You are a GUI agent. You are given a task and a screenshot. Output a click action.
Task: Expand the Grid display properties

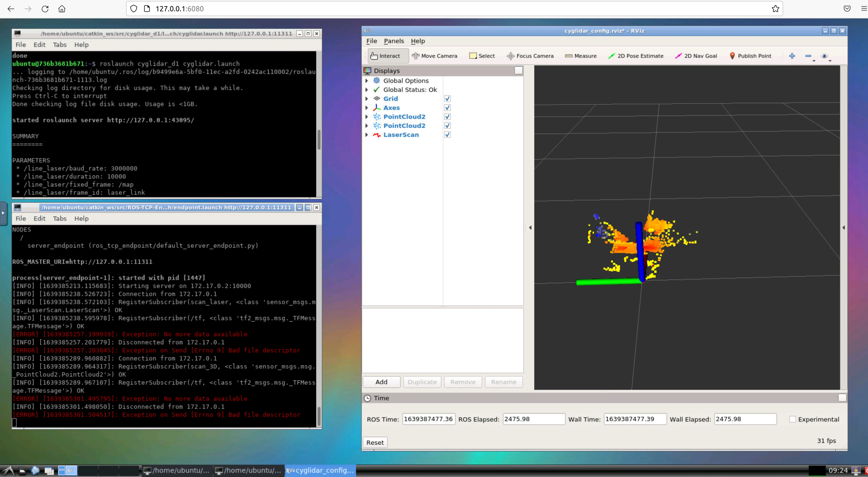point(367,99)
